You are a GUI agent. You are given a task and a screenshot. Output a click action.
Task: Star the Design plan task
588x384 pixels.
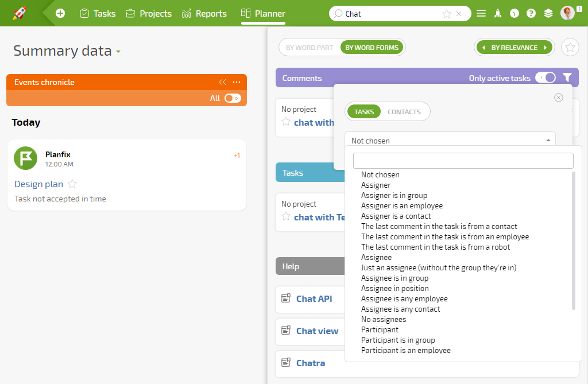(x=72, y=184)
